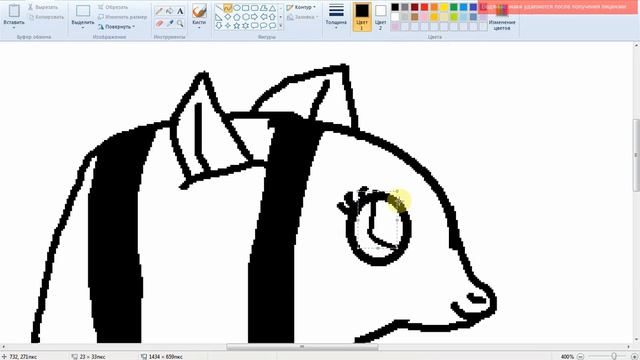The height and width of the screenshot is (360, 640).
Task: Pick the red color swatch
Action: [x=424, y=7]
